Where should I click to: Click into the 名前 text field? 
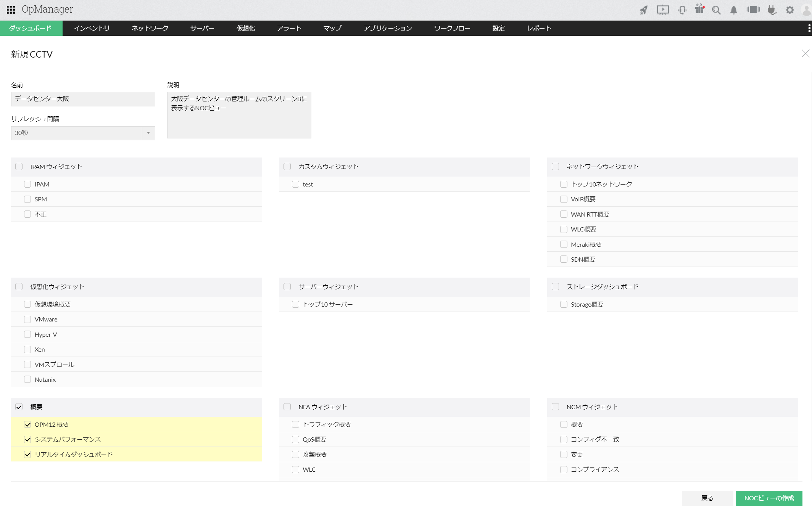pos(83,99)
